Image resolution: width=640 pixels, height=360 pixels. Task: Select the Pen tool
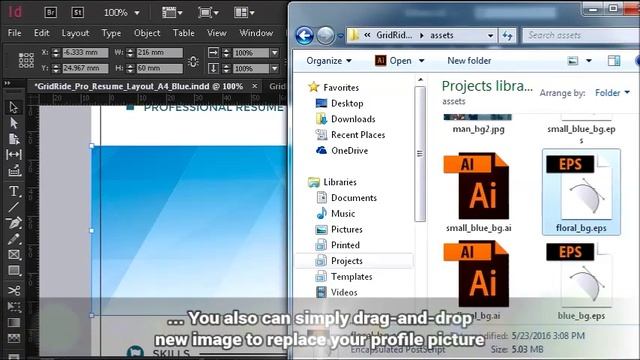pyautogui.click(x=13, y=223)
